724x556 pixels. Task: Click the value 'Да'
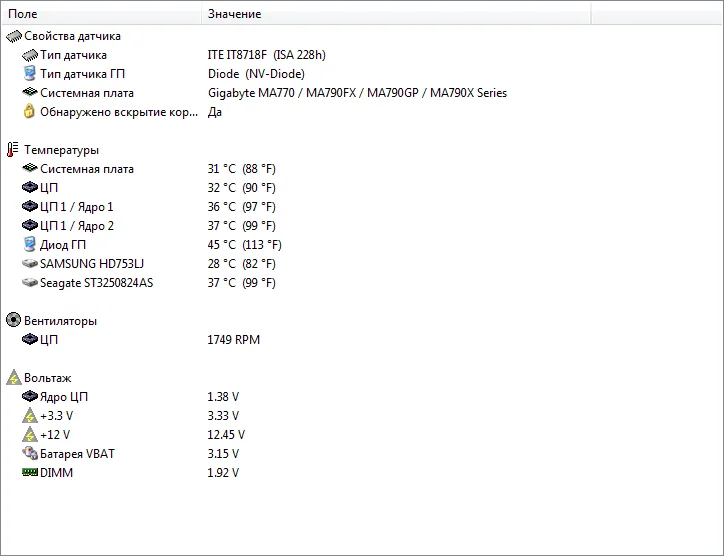[x=215, y=112]
